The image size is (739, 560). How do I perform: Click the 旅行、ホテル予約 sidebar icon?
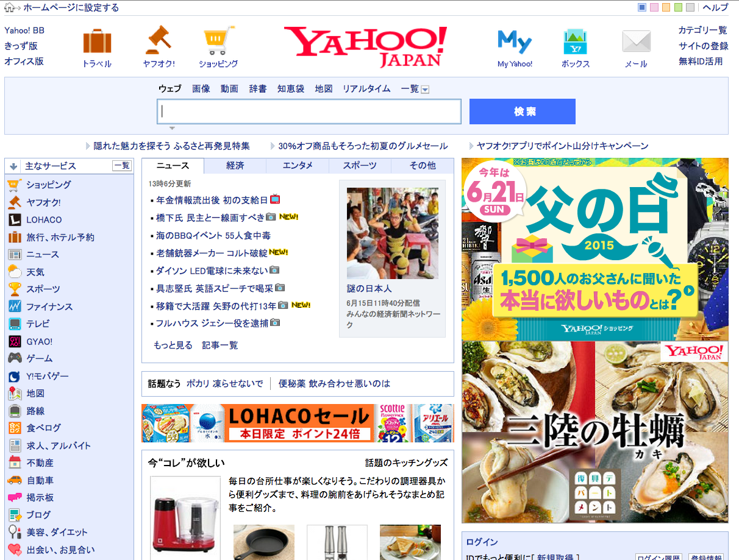pos(15,237)
